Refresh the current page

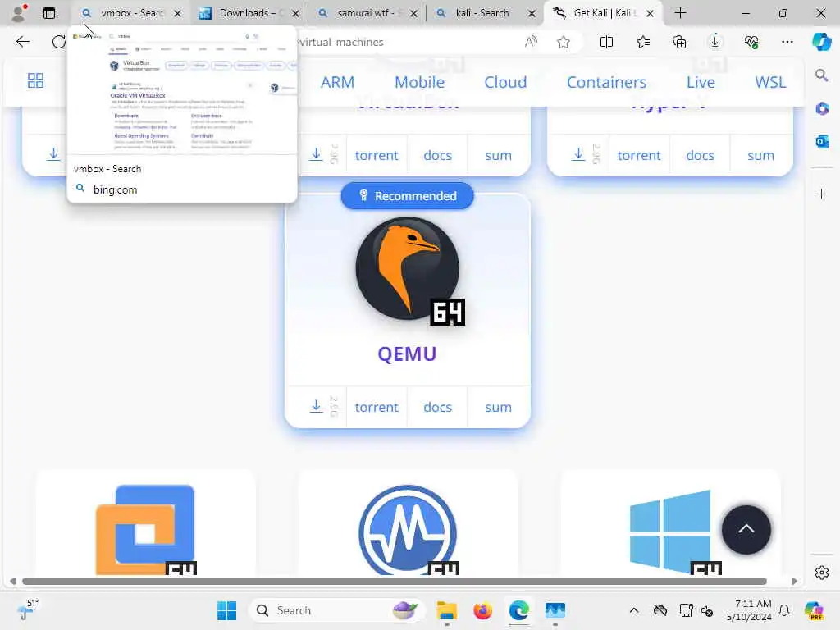pyautogui.click(x=58, y=42)
